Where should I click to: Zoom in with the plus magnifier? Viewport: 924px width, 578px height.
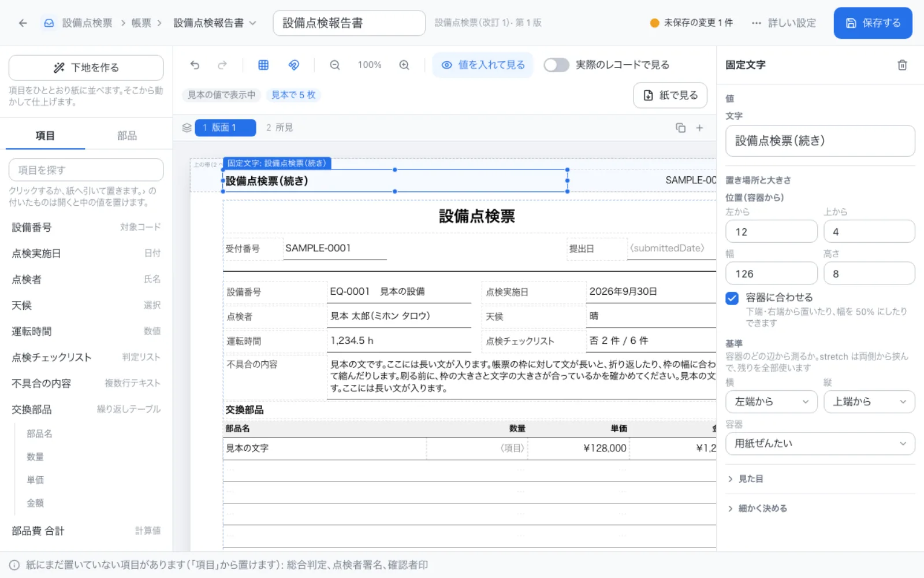(404, 65)
